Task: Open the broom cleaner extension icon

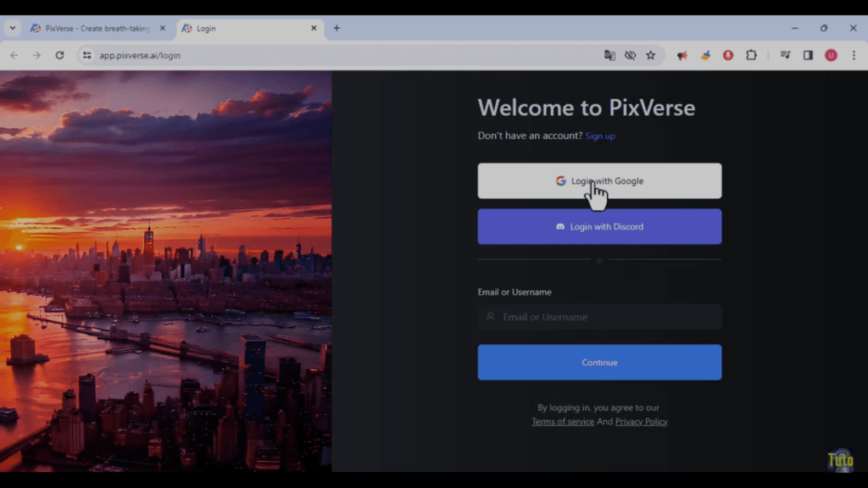Action: 705,54
